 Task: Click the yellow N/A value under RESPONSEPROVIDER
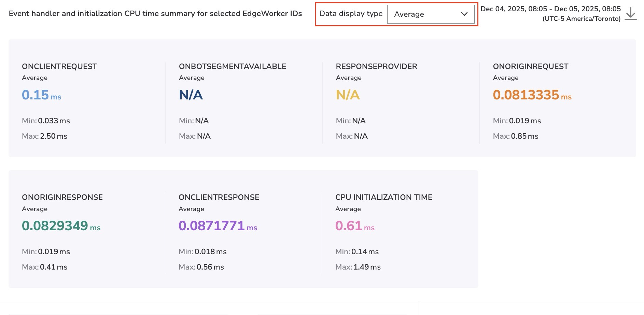point(348,95)
